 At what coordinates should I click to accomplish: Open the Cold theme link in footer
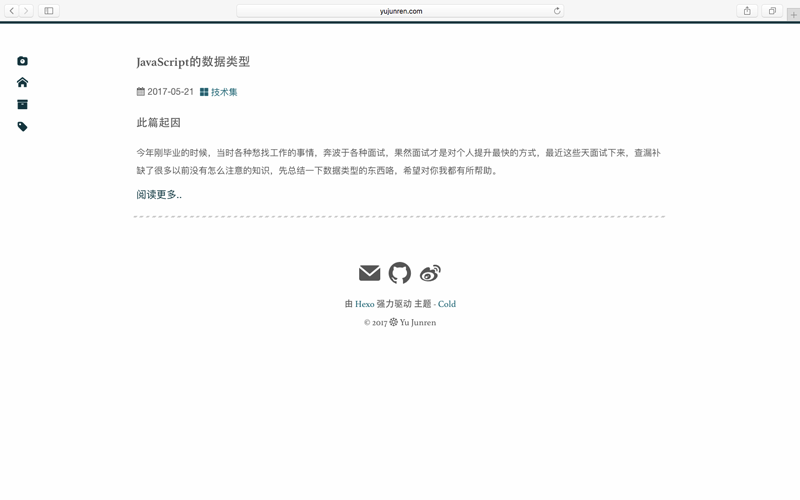click(x=447, y=304)
